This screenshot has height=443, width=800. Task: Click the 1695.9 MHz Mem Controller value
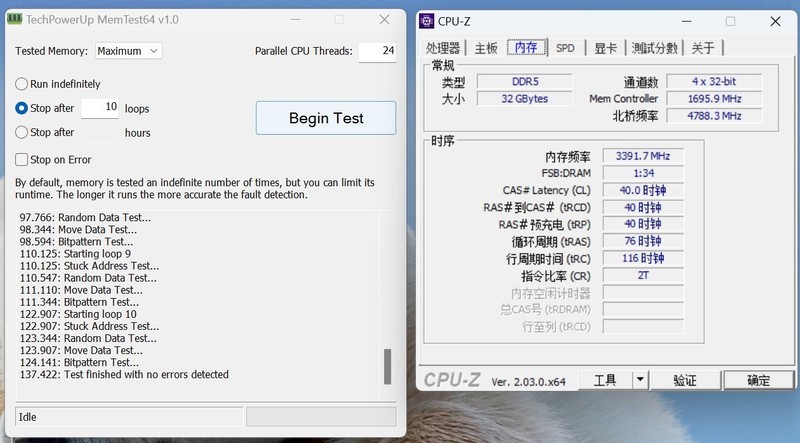pyautogui.click(x=714, y=99)
